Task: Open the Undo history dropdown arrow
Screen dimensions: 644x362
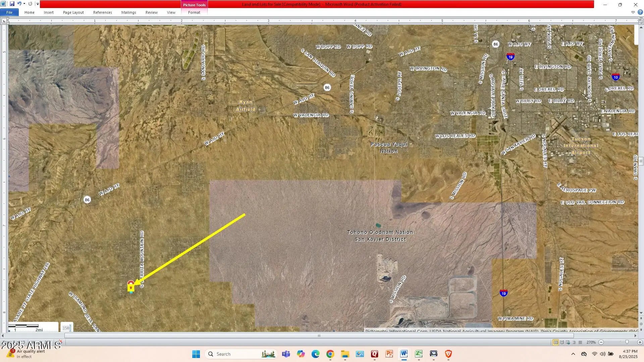Action: [24, 4]
